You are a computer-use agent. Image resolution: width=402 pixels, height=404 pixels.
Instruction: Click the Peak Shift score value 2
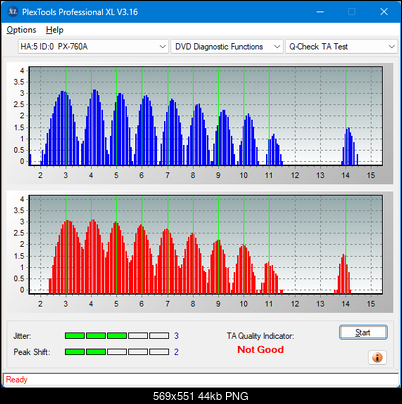pyautogui.click(x=176, y=352)
